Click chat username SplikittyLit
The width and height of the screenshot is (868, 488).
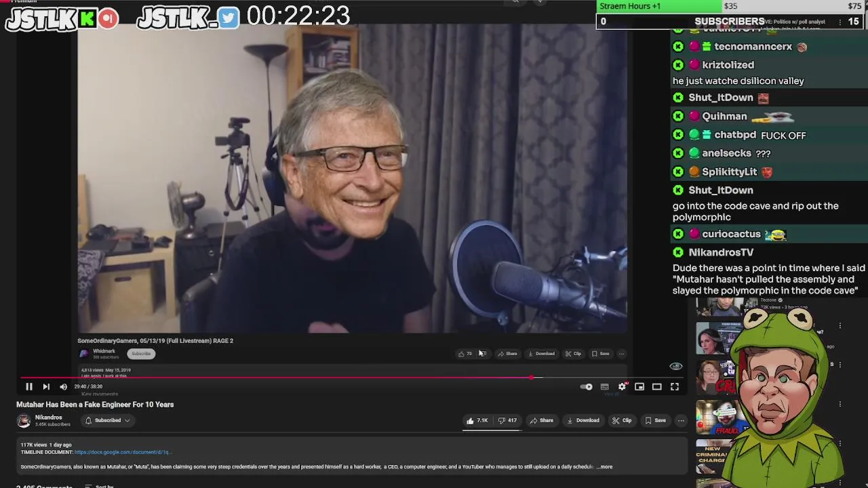[730, 172]
